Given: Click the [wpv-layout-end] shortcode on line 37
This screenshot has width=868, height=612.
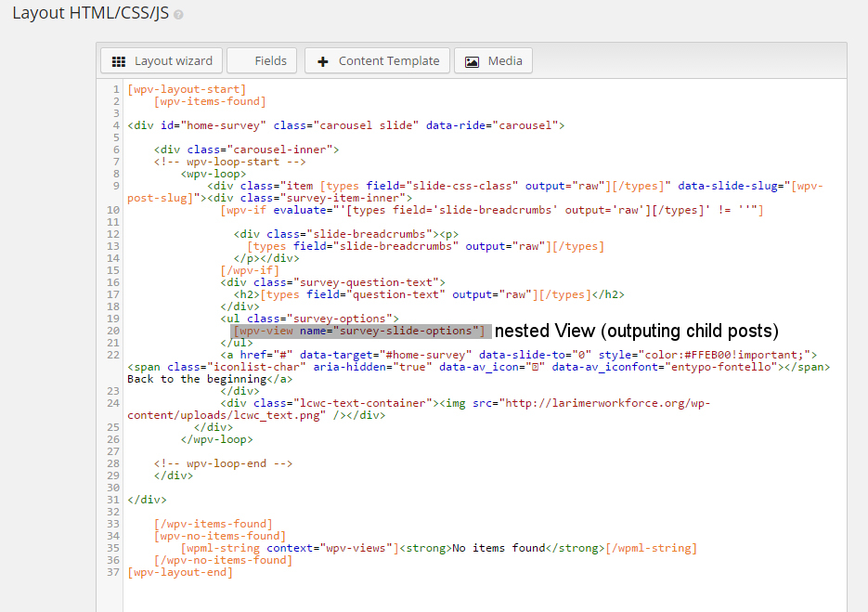Looking at the screenshot, I should pos(180,573).
